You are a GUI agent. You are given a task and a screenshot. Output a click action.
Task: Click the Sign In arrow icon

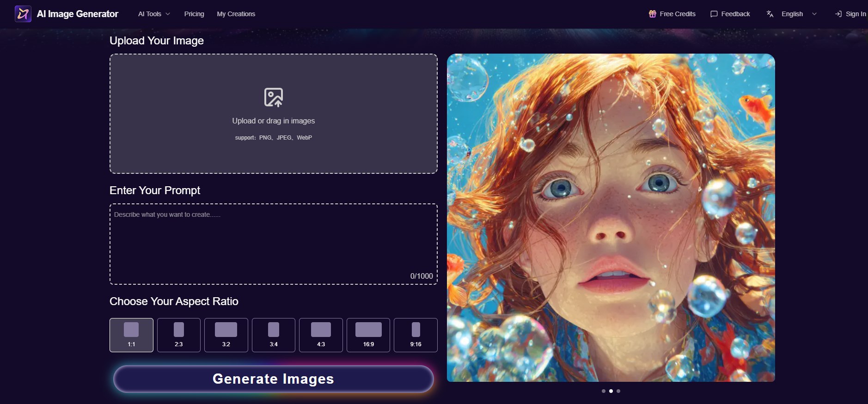[x=838, y=14]
